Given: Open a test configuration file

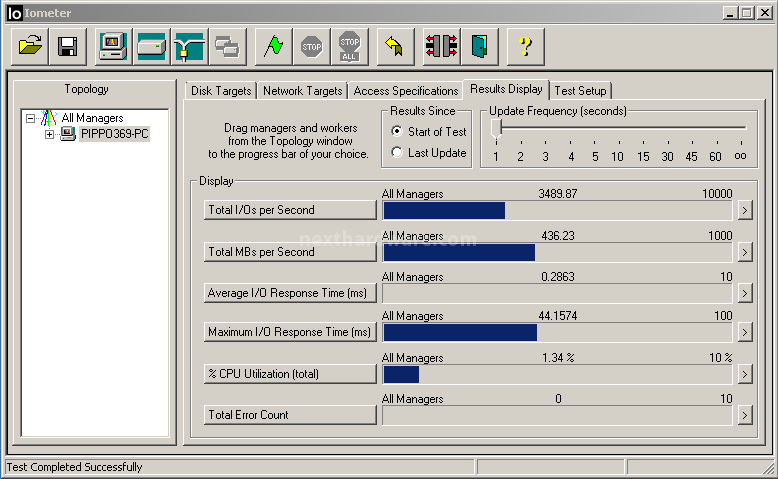Looking at the screenshot, I should tap(30, 47).
